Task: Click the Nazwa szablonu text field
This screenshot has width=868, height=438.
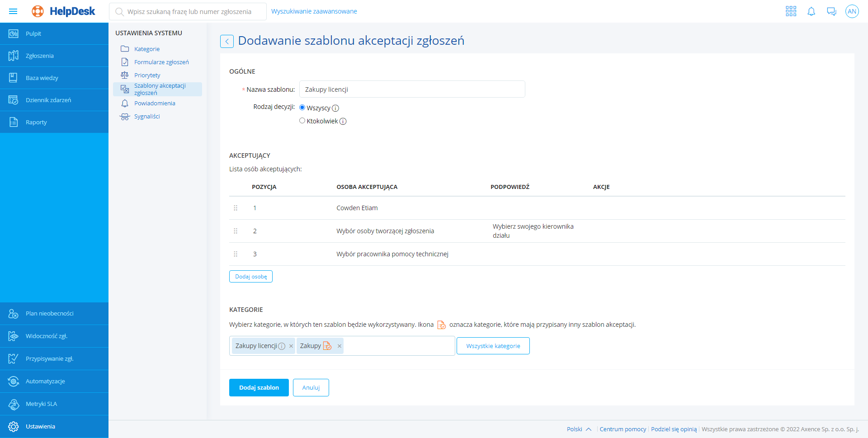Action: pyautogui.click(x=412, y=89)
